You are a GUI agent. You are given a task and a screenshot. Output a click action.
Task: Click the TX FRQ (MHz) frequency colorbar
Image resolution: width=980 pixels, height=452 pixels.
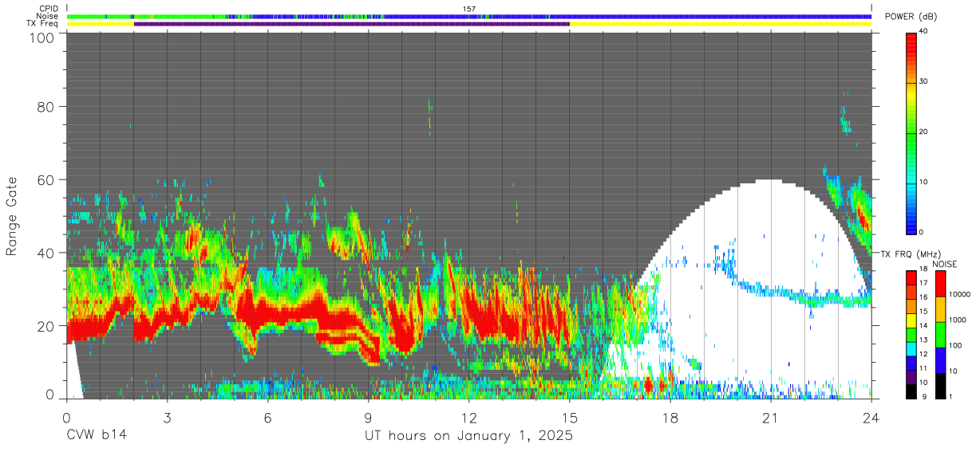[911, 334]
